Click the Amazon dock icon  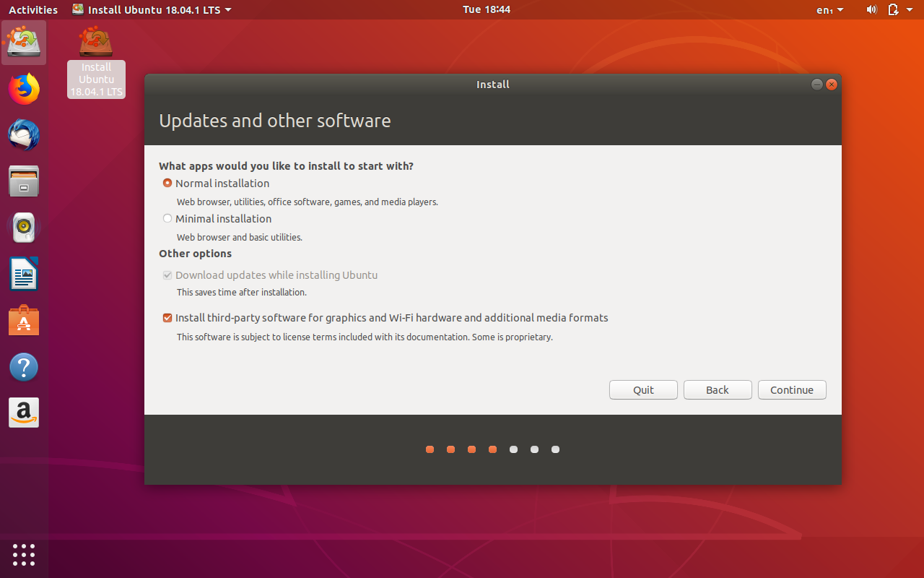pyautogui.click(x=24, y=413)
